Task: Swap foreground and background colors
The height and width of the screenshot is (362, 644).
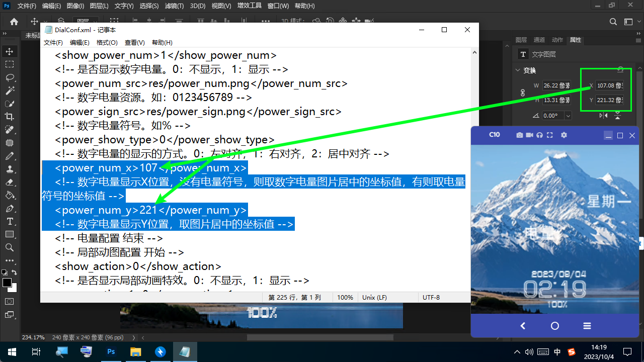Action: point(14,273)
